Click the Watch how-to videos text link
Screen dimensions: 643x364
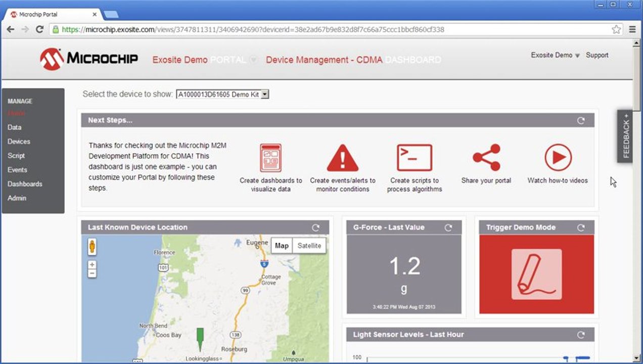point(558,180)
